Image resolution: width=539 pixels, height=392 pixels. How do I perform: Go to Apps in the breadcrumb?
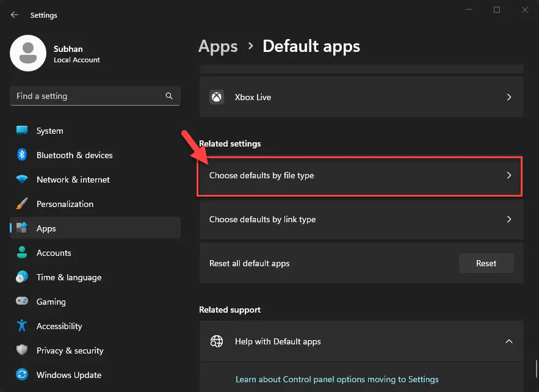(218, 46)
